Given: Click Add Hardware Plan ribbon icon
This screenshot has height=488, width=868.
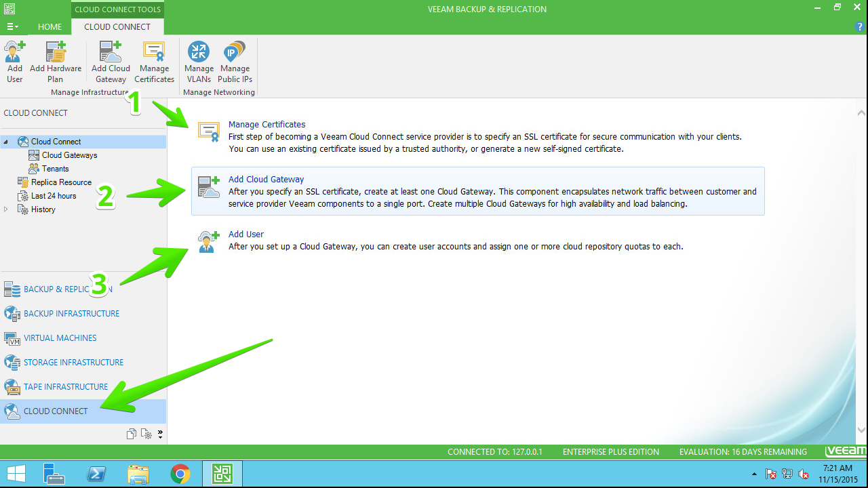Looking at the screenshot, I should tap(56, 62).
